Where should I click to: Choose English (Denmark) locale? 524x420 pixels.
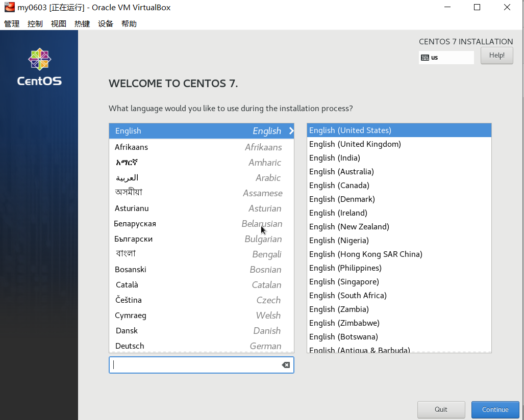click(x=399, y=199)
